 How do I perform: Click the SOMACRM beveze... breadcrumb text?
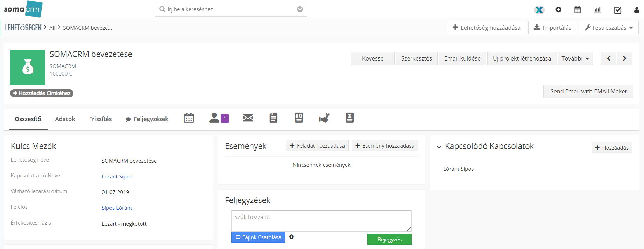tap(87, 28)
